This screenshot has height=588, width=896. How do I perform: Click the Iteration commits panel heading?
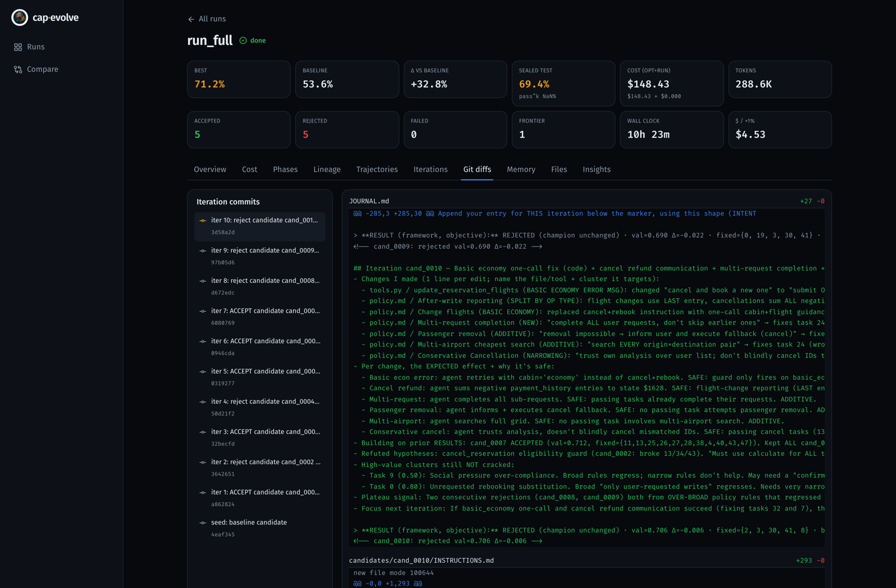point(228,202)
